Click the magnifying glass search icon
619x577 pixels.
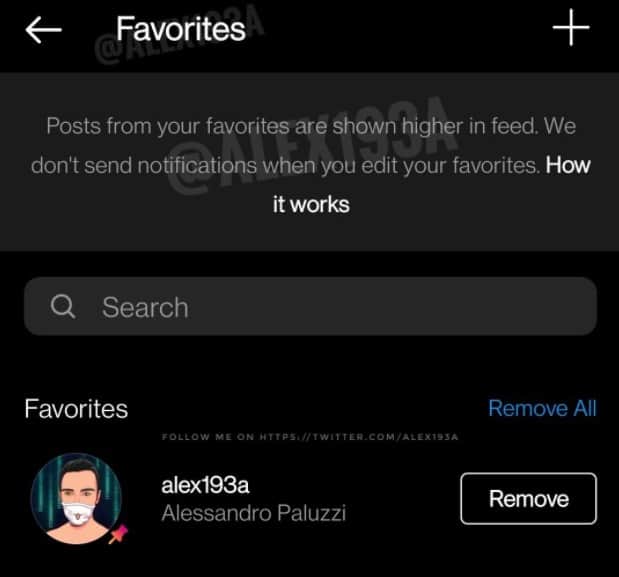[x=63, y=307]
